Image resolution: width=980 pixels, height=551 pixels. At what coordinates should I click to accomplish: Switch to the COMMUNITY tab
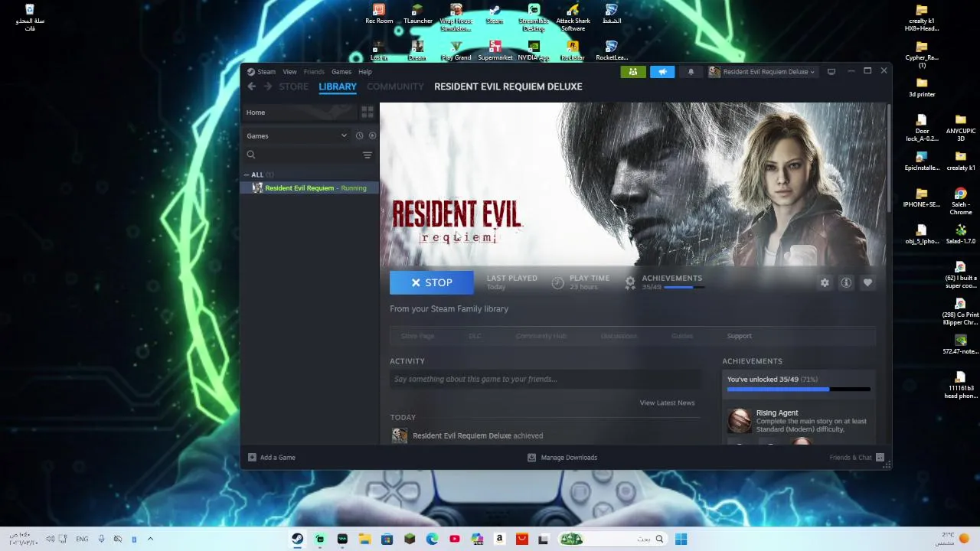click(395, 86)
